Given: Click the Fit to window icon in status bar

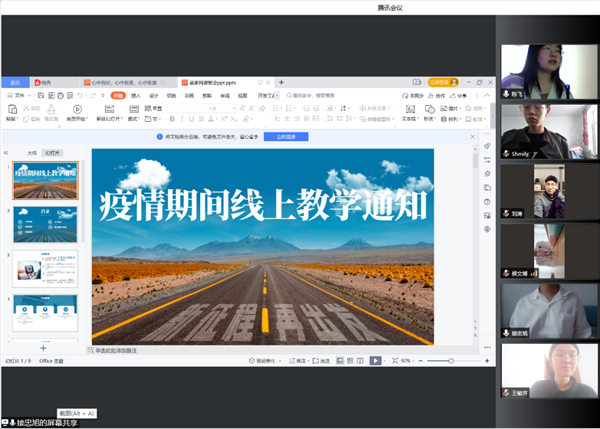Looking at the screenshot, I should (395, 360).
